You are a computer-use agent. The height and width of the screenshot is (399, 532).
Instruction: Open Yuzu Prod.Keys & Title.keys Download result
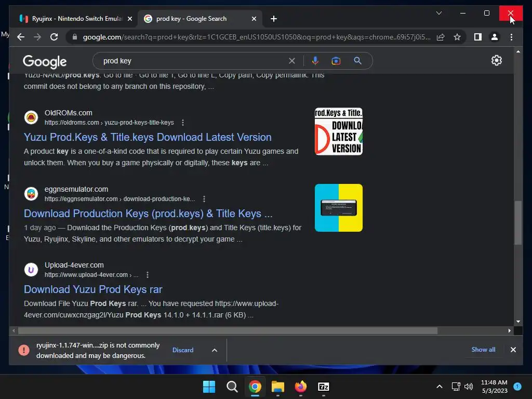tap(148, 137)
